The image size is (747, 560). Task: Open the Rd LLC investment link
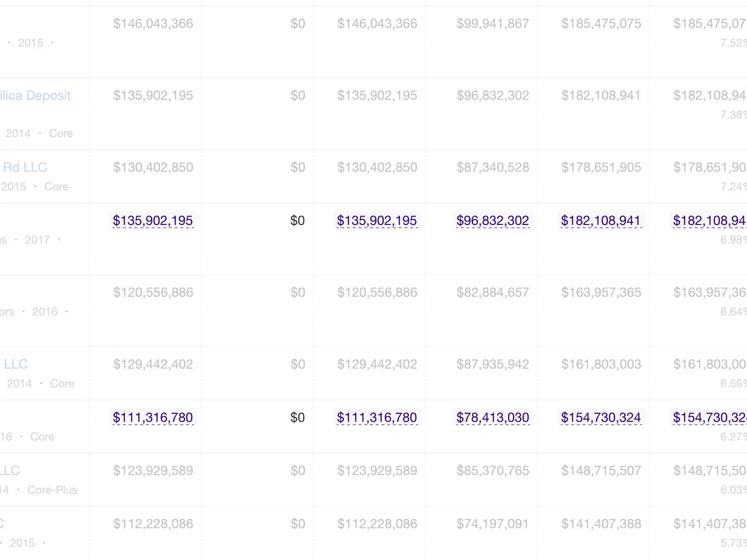click(25, 168)
